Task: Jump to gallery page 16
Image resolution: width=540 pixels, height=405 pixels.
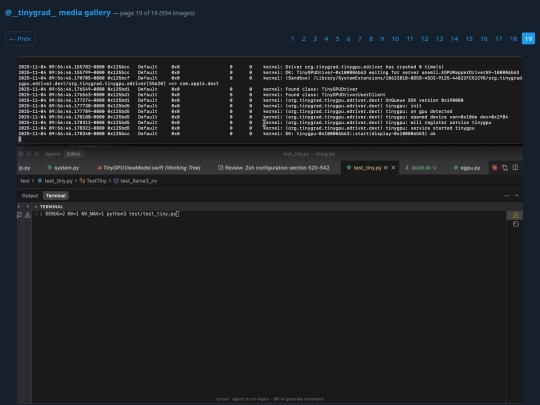Action: point(484,39)
